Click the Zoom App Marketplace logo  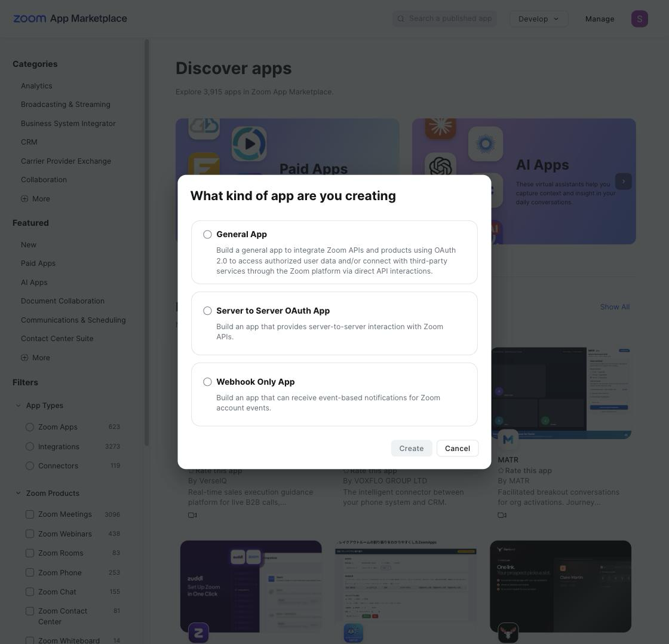click(x=70, y=19)
